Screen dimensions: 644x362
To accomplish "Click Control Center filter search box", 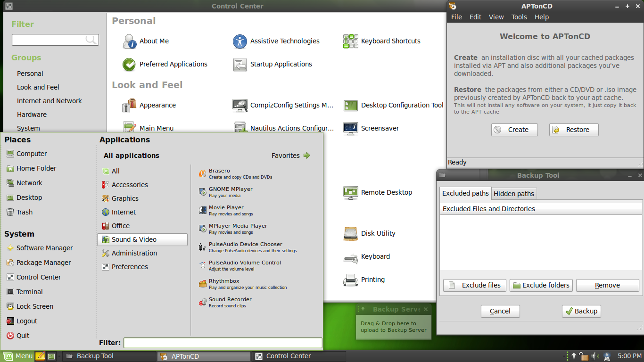I will tap(55, 40).
